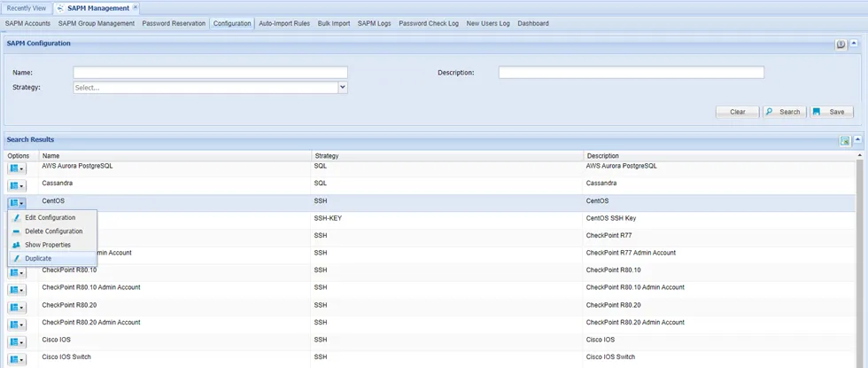Viewport: 868px width, 368px height.
Task: Choose Delete Configuration from the menu
Action: (52, 231)
